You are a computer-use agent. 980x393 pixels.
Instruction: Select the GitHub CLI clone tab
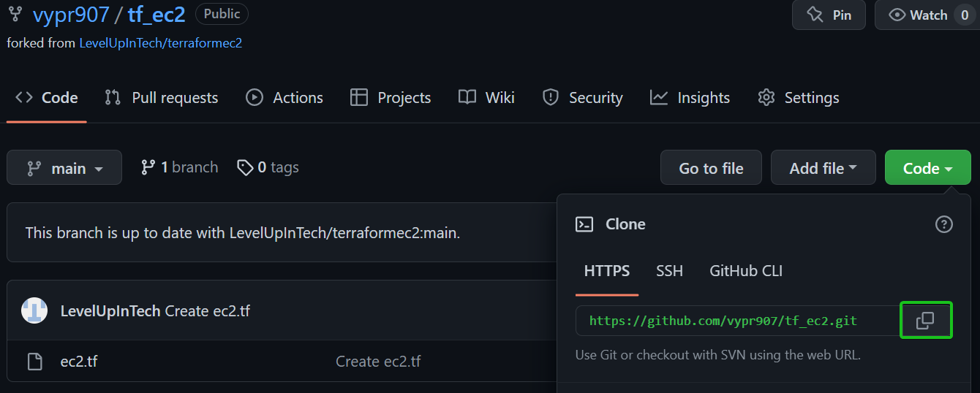coord(746,271)
